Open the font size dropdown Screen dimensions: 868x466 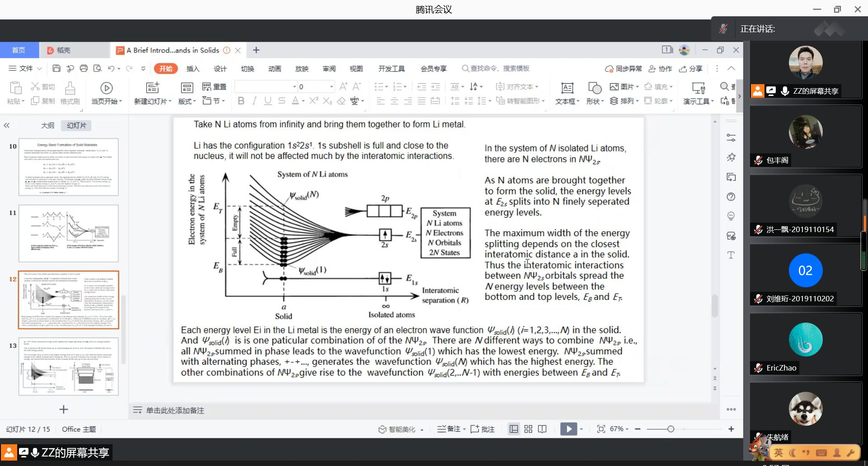pyautogui.click(x=331, y=86)
